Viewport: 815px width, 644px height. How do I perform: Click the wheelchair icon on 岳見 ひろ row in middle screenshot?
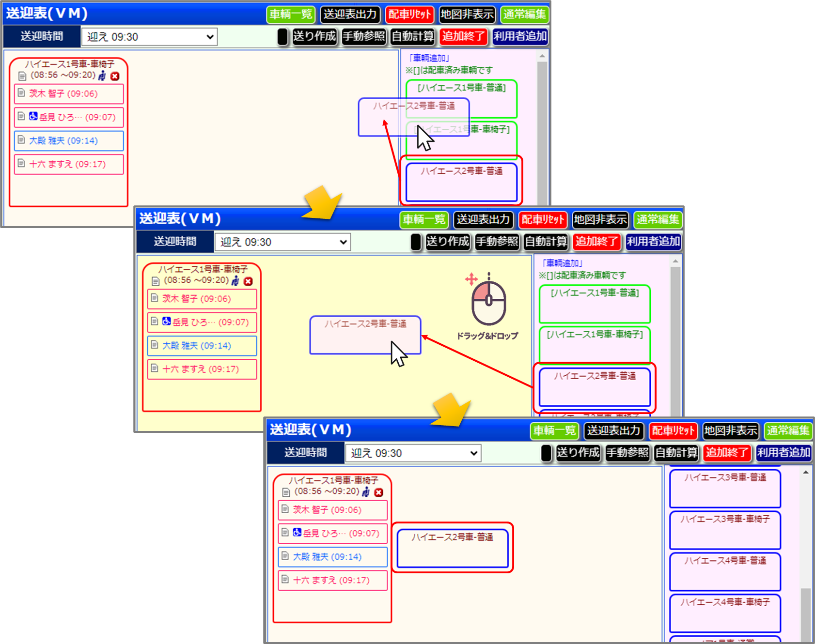click(166, 321)
